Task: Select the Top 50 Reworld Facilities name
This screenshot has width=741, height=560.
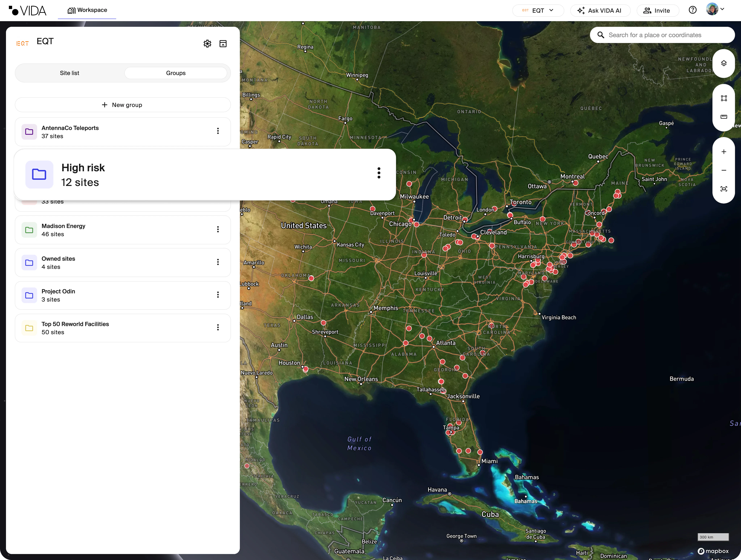Action: click(75, 324)
